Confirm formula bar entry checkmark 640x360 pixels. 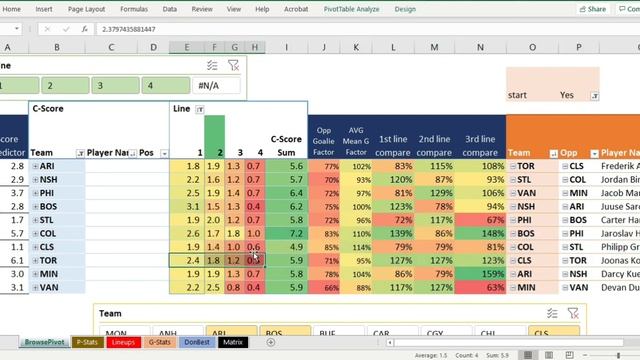[x=66, y=29]
